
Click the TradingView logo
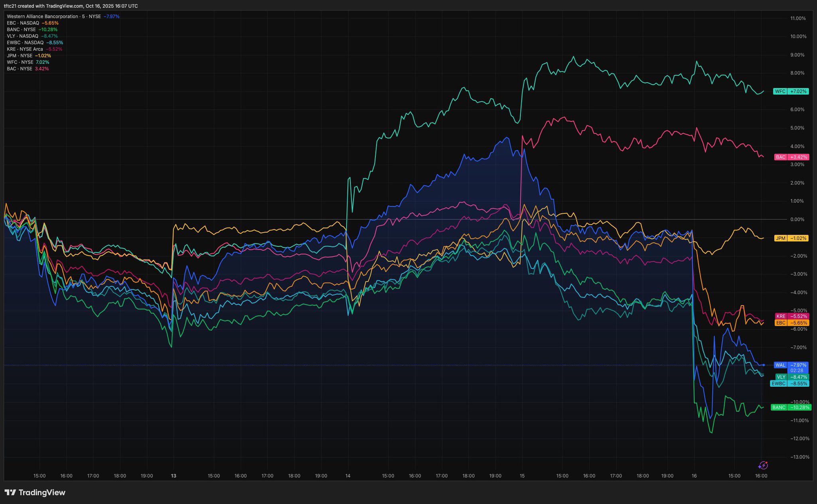click(35, 492)
